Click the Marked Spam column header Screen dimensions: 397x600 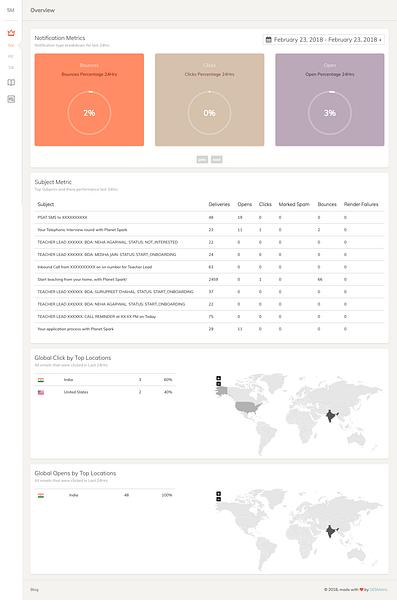pos(294,204)
